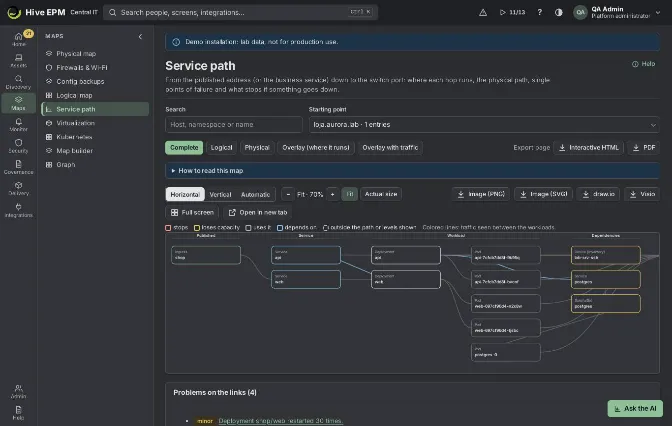The width and height of the screenshot is (672, 426).
Task: Switch to Overlay with traffic view
Action: (390, 147)
